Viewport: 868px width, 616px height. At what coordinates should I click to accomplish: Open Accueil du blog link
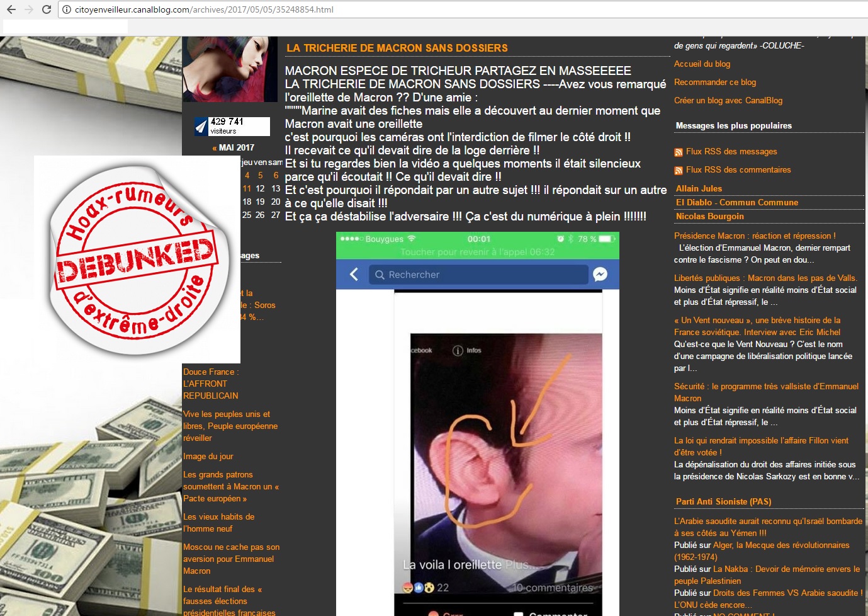[x=702, y=64]
